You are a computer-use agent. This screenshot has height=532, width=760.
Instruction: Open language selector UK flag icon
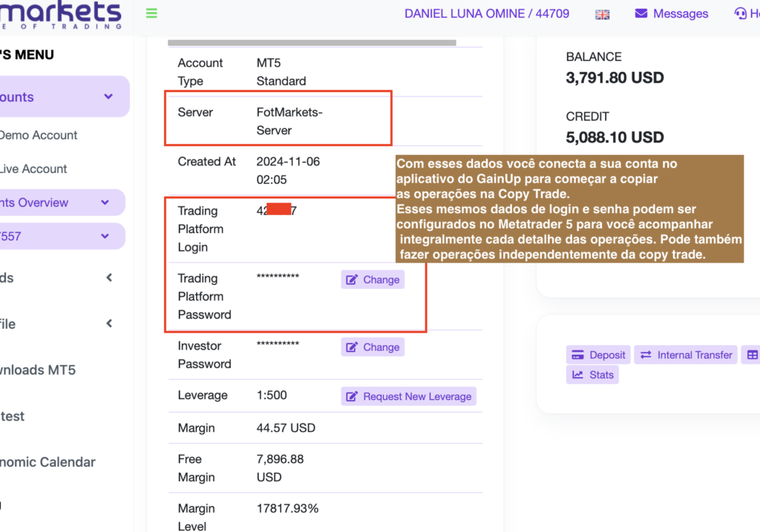coord(603,15)
